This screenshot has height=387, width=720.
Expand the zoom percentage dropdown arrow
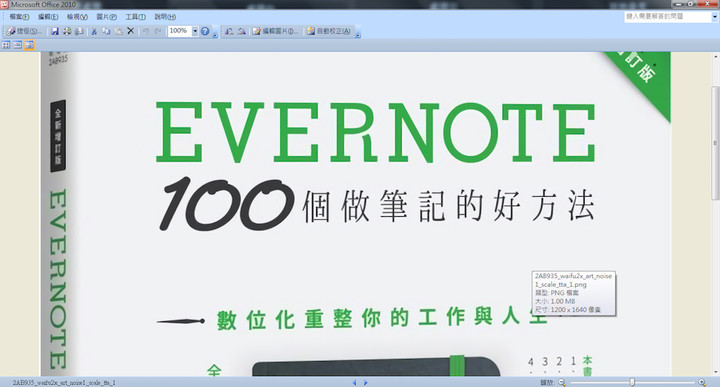pyautogui.click(x=195, y=31)
